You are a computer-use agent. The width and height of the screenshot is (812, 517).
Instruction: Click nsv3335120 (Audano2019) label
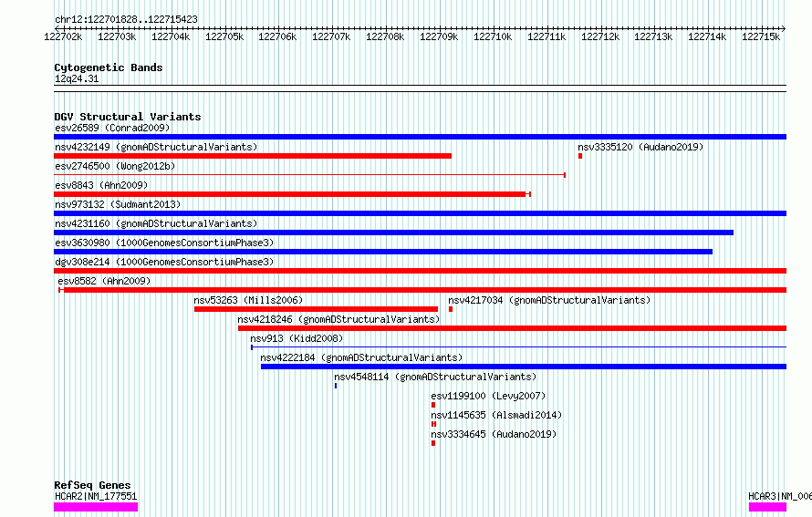640,147
